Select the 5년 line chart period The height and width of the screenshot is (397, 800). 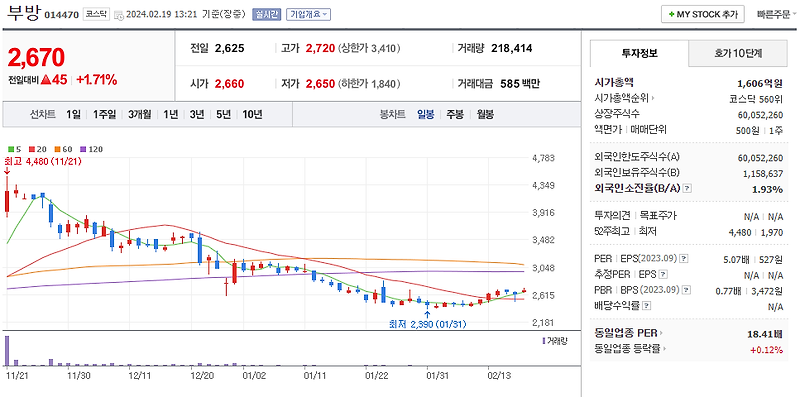click(223, 114)
